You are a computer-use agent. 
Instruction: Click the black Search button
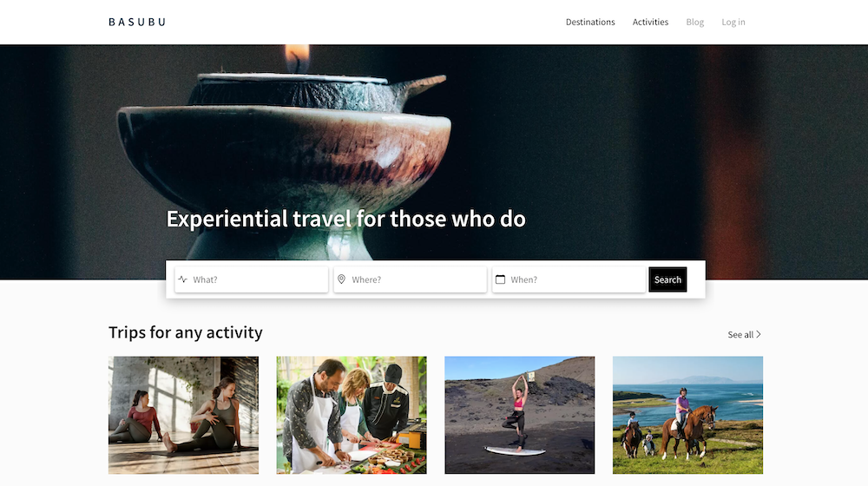(x=667, y=279)
